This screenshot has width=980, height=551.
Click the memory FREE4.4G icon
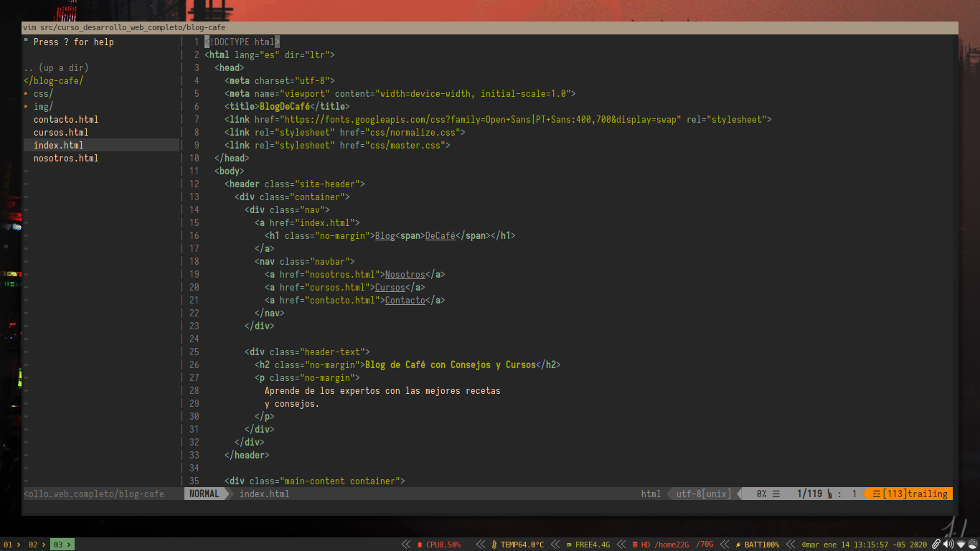[x=569, y=545]
